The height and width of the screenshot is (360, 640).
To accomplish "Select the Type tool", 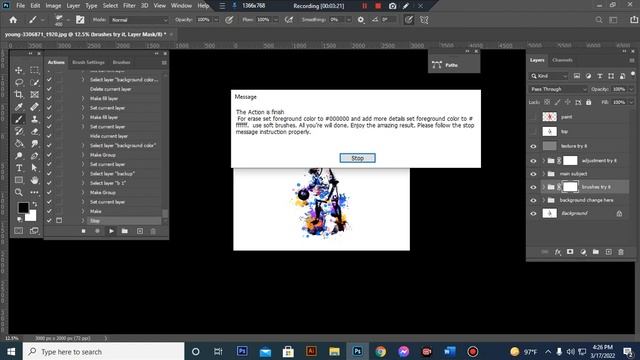I will [19, 168].
